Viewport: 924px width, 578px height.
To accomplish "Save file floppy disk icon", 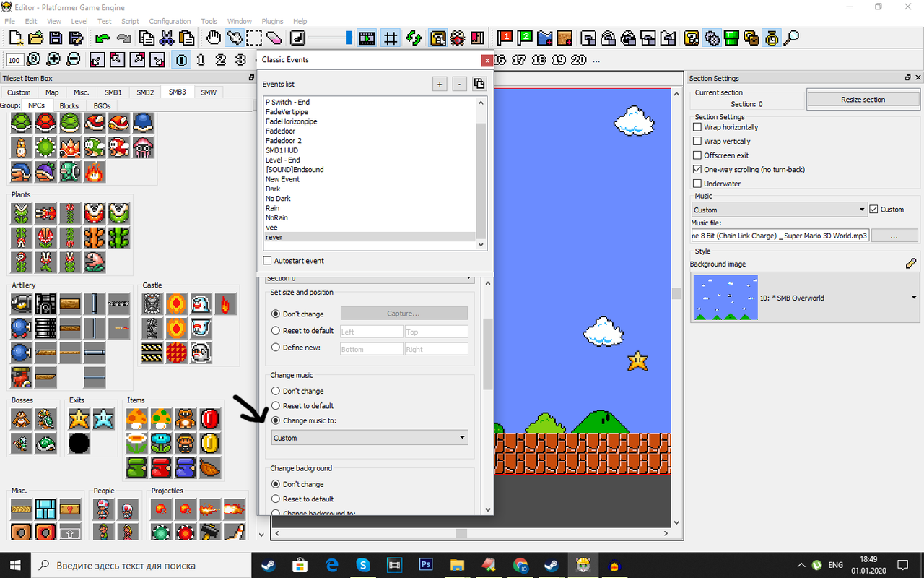I will tap(56, 38).
